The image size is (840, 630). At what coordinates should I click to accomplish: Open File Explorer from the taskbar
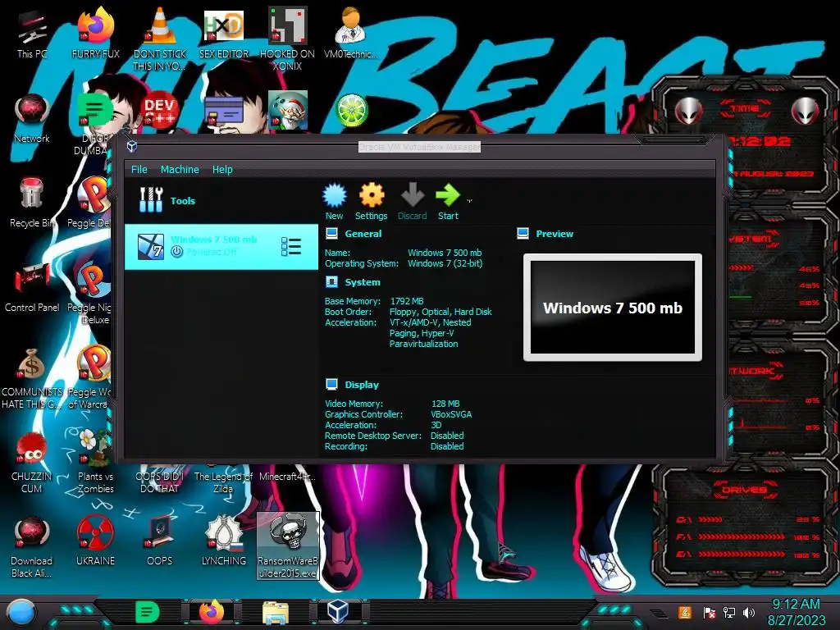point(276,612)
